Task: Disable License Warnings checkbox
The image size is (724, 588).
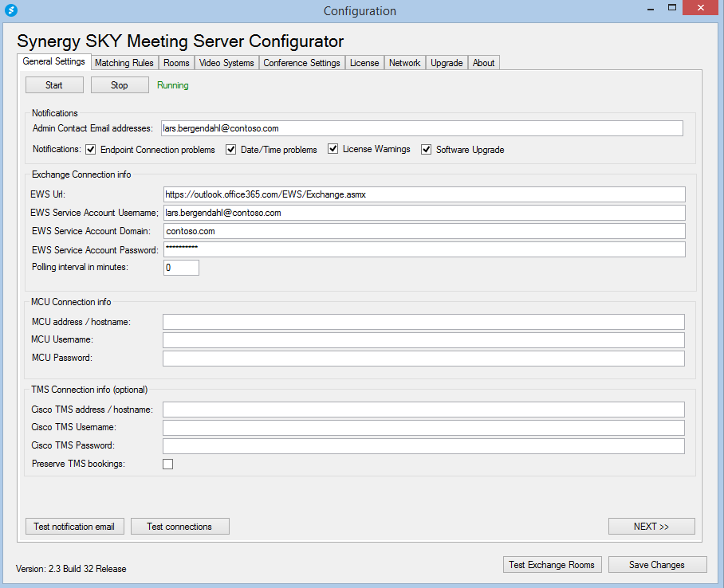Action: (x=333, y=149)
